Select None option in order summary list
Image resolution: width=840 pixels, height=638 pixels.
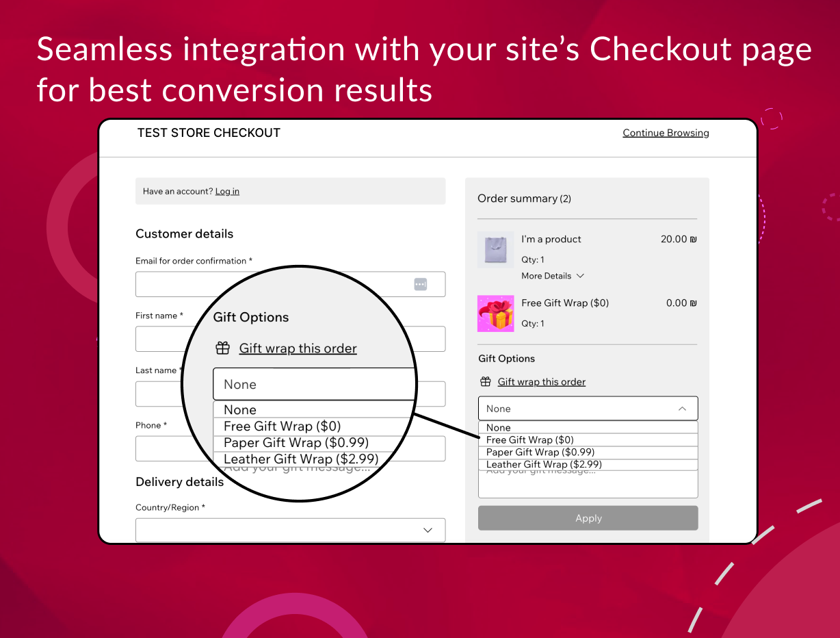pyautogui.click(x=588, y=428)
